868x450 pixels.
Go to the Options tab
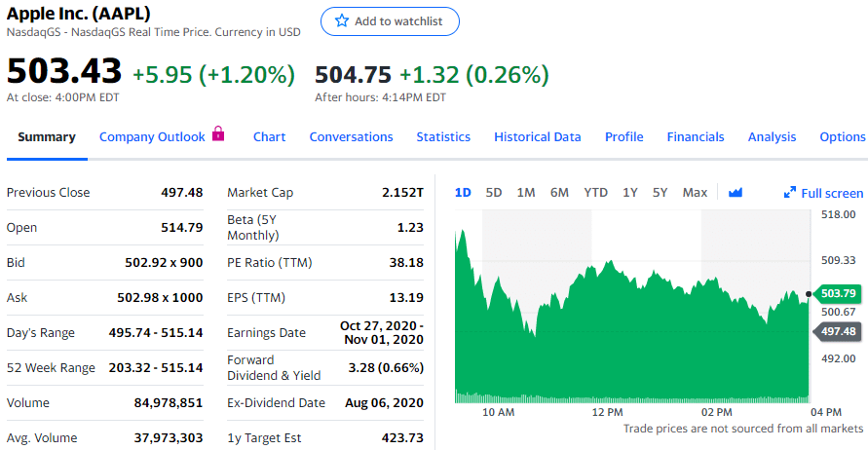(843, 137)
